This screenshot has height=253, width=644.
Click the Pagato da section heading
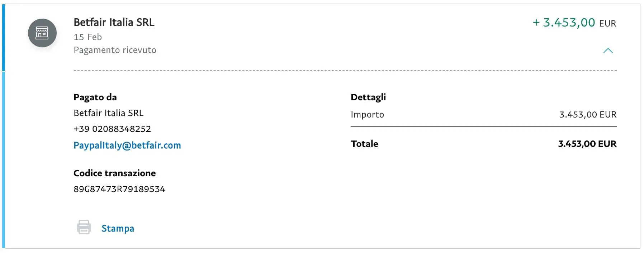tap(95, 97)
